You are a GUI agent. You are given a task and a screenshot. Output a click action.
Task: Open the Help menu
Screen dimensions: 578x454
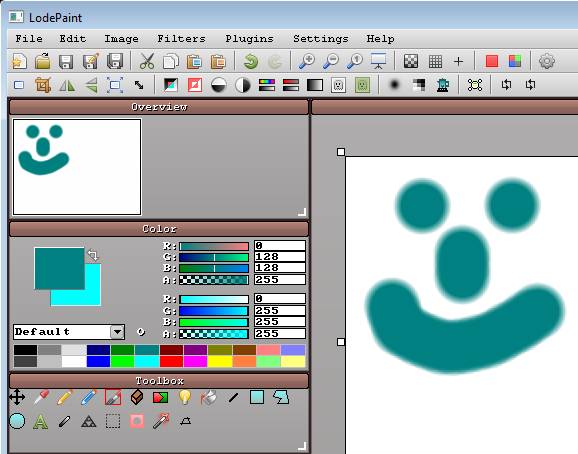(380, 39)
